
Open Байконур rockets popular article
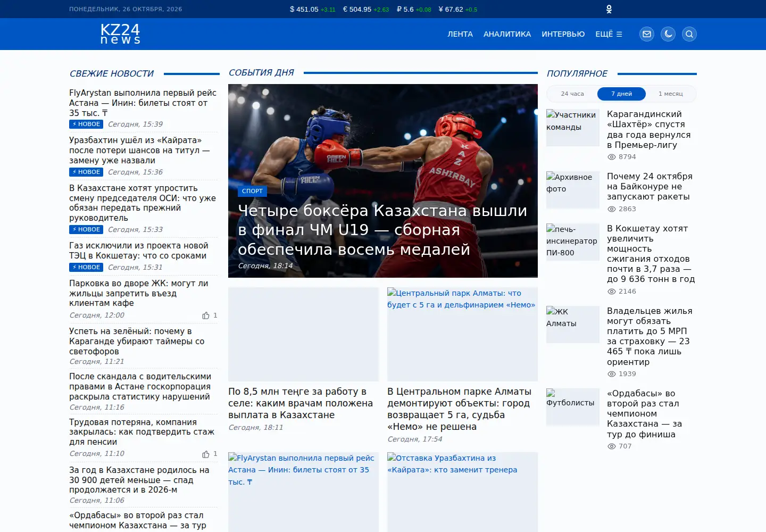click(x=650, y=187)
